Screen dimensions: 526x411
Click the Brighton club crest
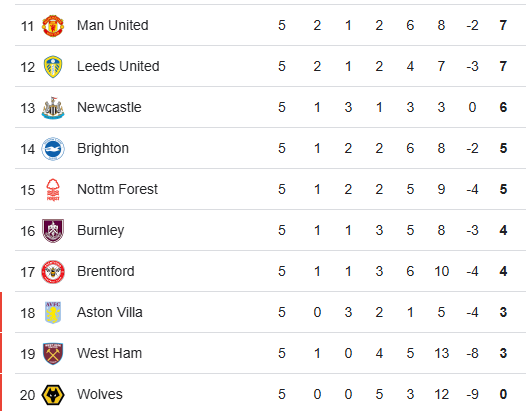tap(53, 149)
